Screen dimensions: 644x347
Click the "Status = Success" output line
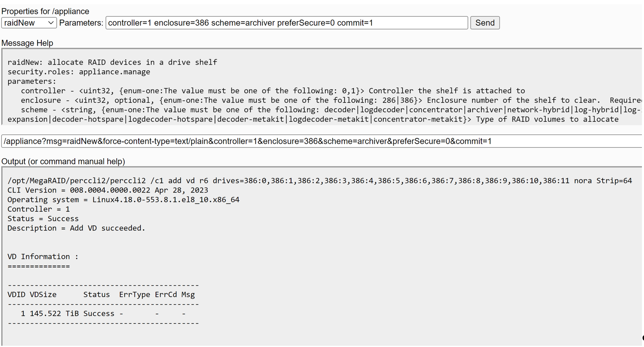coord(43,219)
